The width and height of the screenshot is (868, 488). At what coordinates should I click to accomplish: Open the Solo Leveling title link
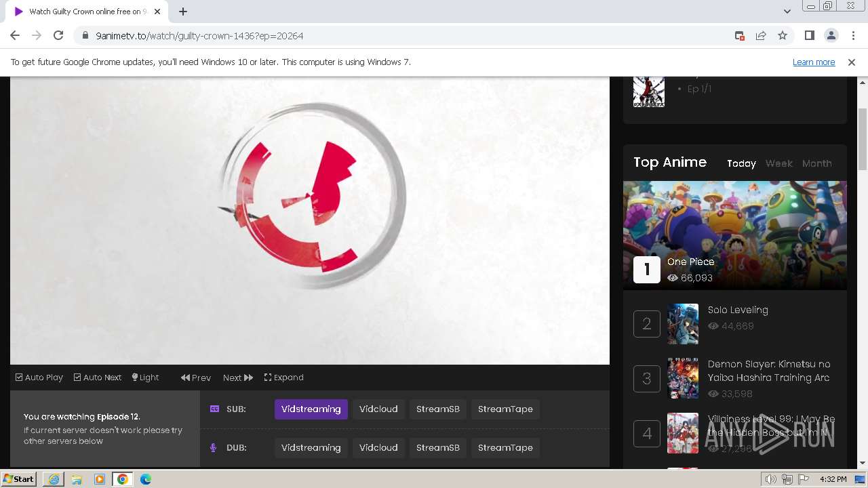[738, 310]
